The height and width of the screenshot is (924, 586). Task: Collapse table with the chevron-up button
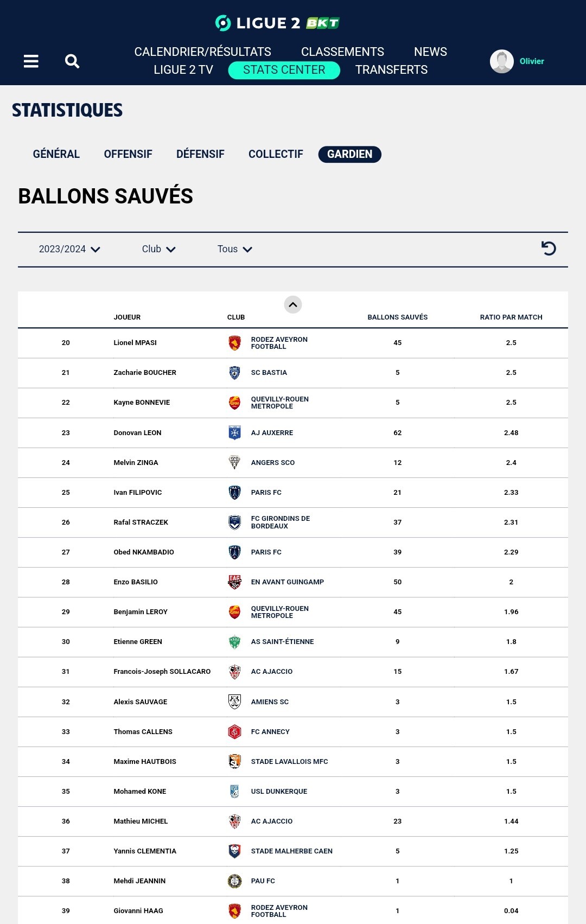click(293, 305)
